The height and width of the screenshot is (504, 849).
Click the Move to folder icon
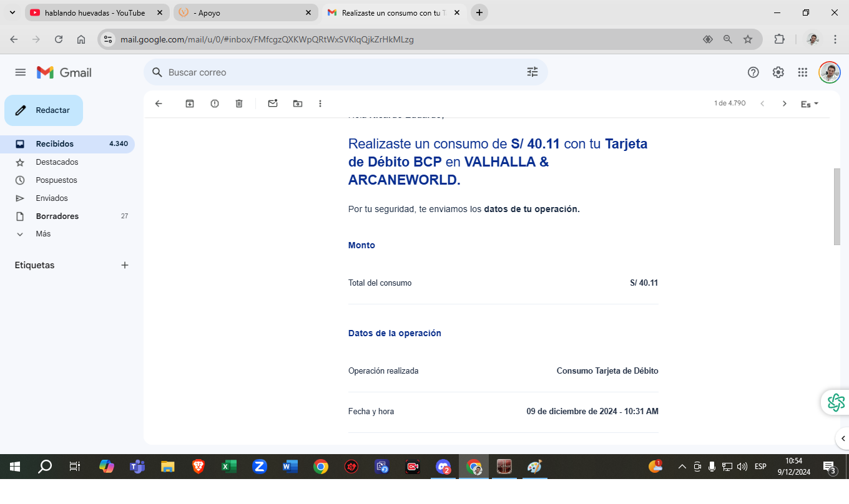pos(298,104)
